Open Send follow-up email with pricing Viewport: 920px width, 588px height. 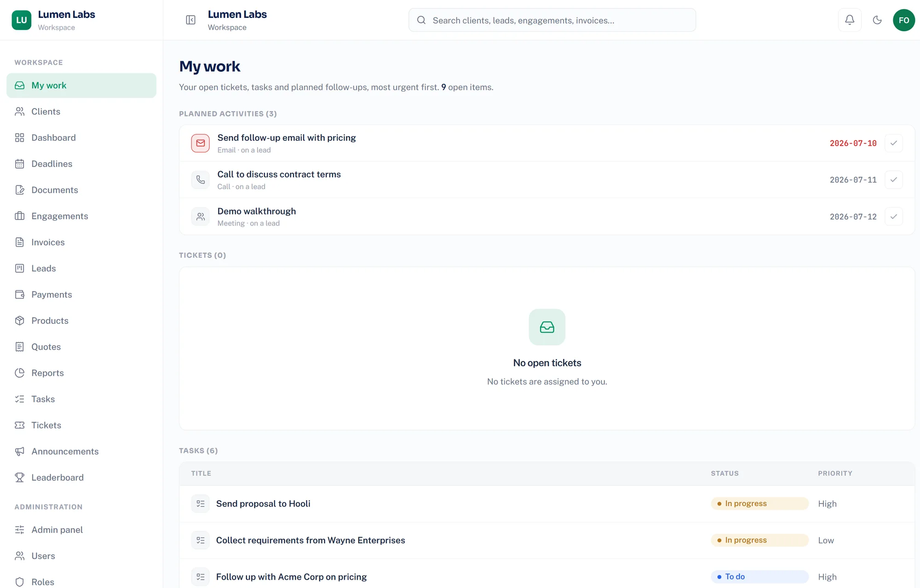(x=287, y=138)
